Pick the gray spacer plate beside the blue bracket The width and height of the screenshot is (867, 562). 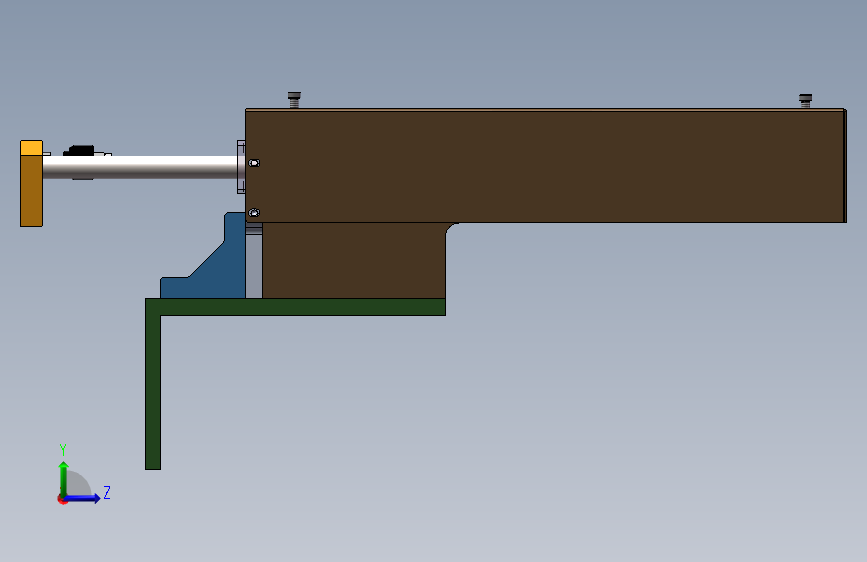click(x=254, y=266)
